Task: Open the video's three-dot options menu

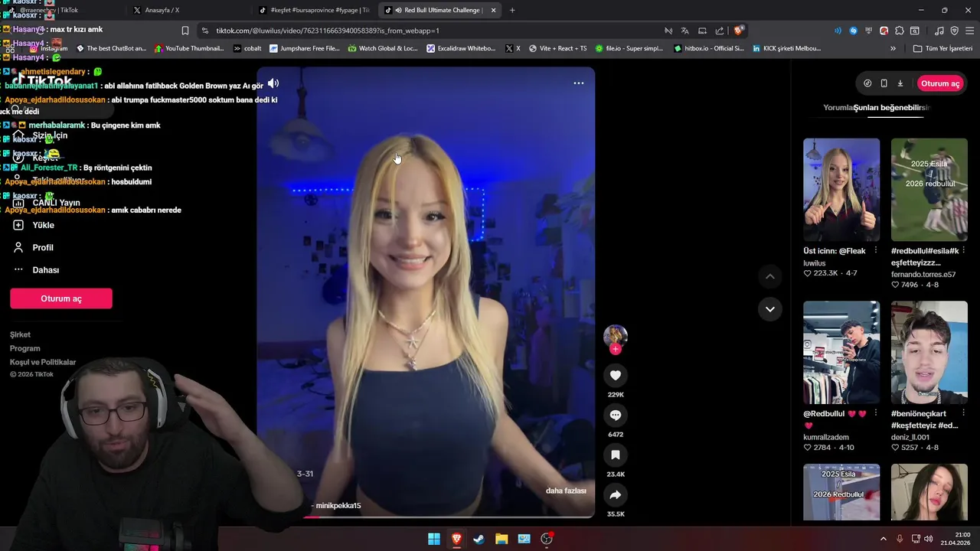Action: (x=579, y=83)
